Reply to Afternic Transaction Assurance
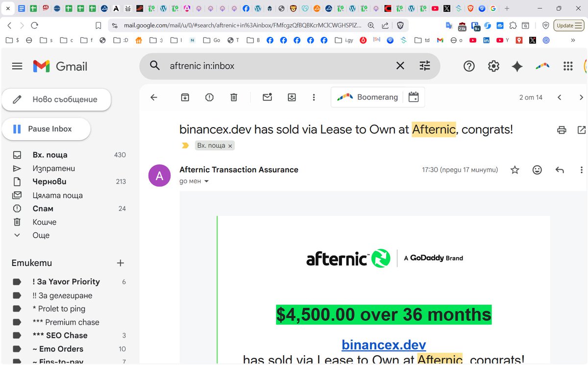Image resolution: width=588 pixels, height=365 pixels. pyautogui.click(x=559, y=169)
